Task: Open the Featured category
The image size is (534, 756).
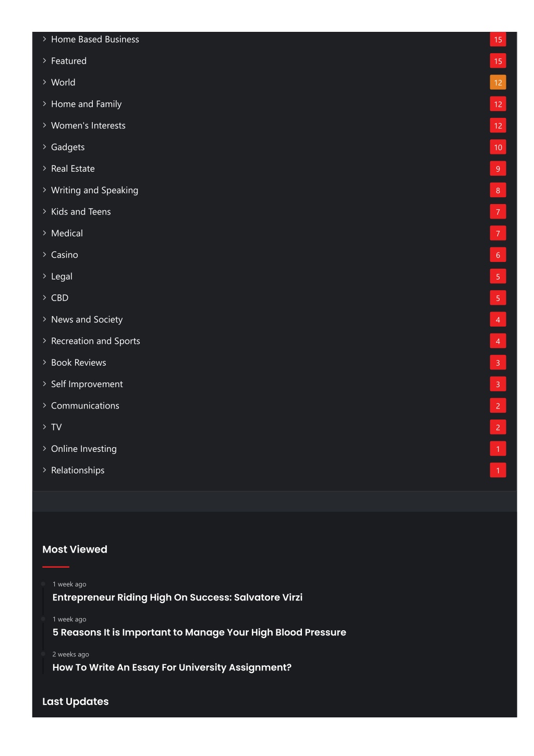Action: 69,61
